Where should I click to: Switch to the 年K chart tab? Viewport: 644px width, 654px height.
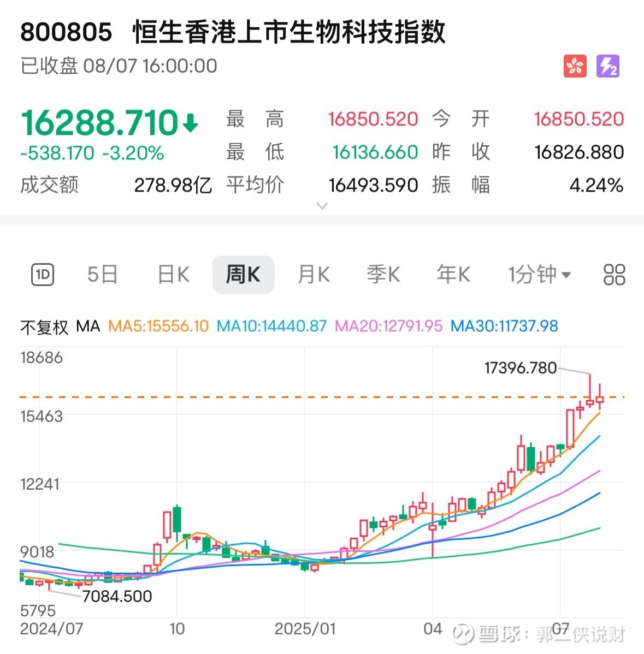coord(453,275)
